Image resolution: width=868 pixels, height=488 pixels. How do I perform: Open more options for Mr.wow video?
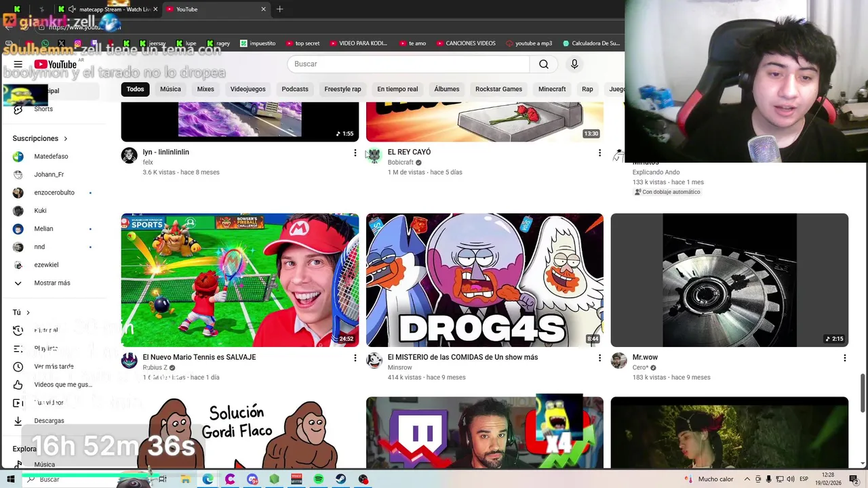coord(844,358)
